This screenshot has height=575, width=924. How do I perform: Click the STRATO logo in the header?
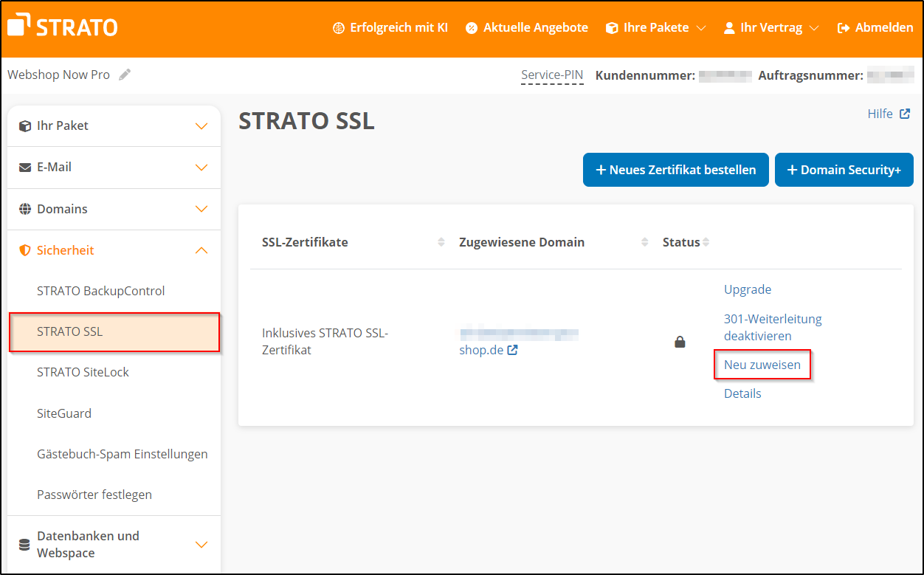pos(62,25)
